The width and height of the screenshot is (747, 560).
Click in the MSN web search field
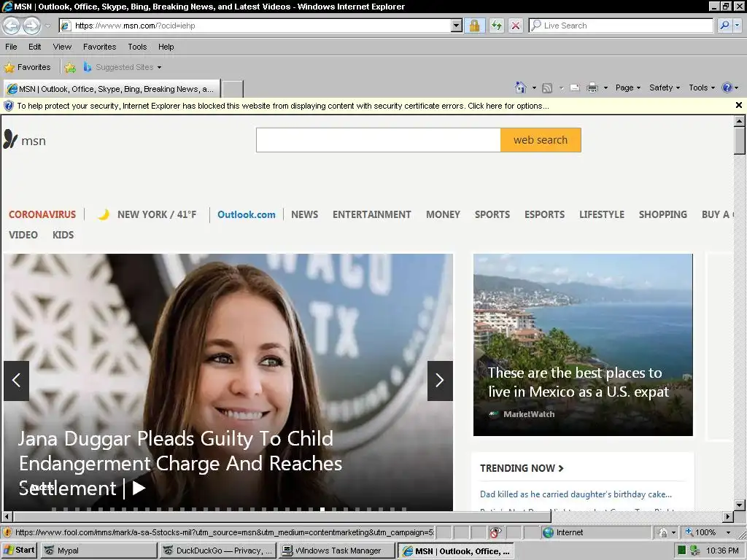coord(379,140)
